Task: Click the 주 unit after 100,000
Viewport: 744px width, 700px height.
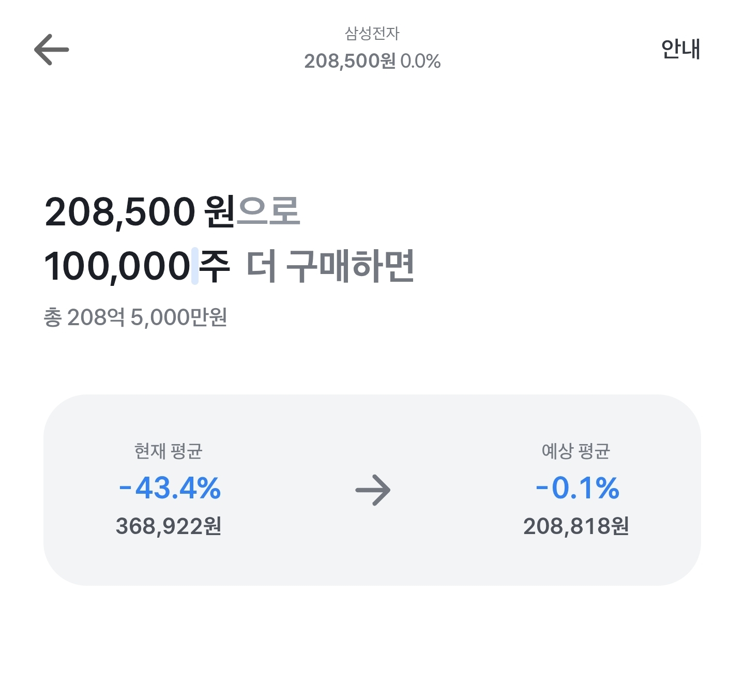Action: pos(215,266)
